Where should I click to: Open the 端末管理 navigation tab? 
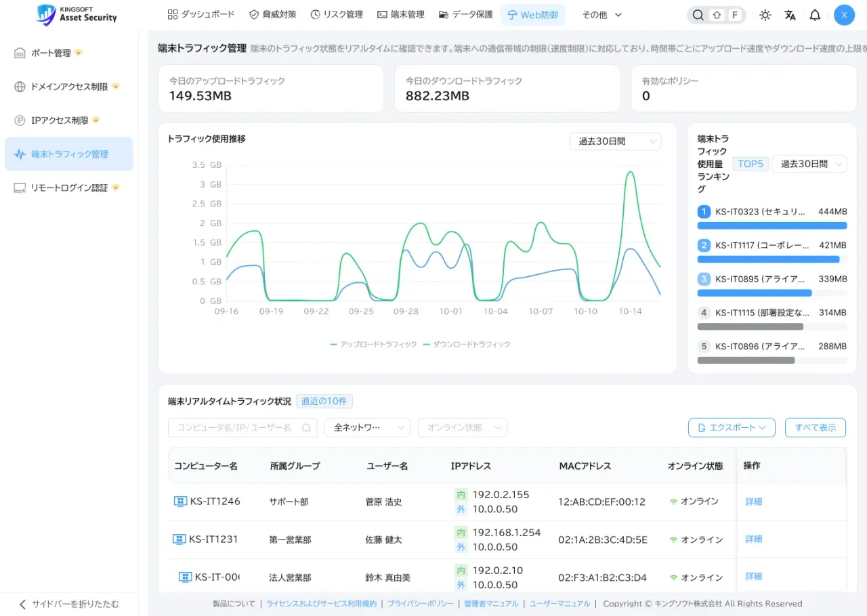tap(401, 15)
